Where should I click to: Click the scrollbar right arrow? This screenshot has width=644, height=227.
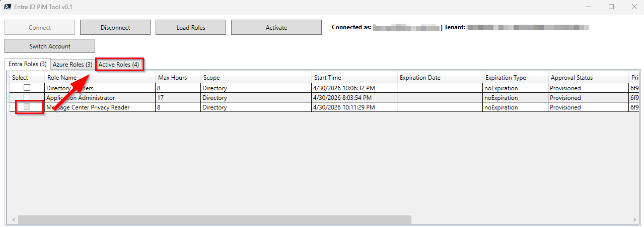tap(634, 220)
